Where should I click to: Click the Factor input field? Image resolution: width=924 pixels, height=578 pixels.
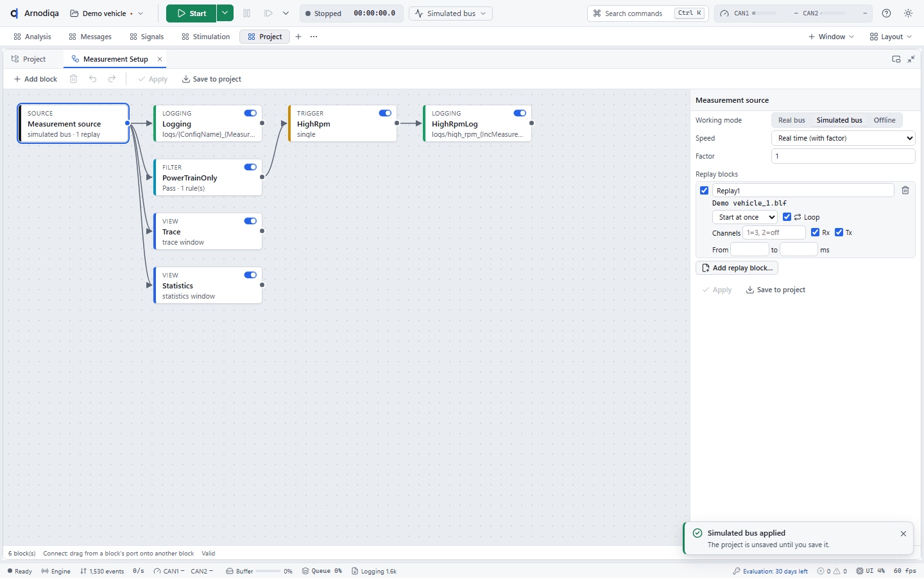(843, 156)
